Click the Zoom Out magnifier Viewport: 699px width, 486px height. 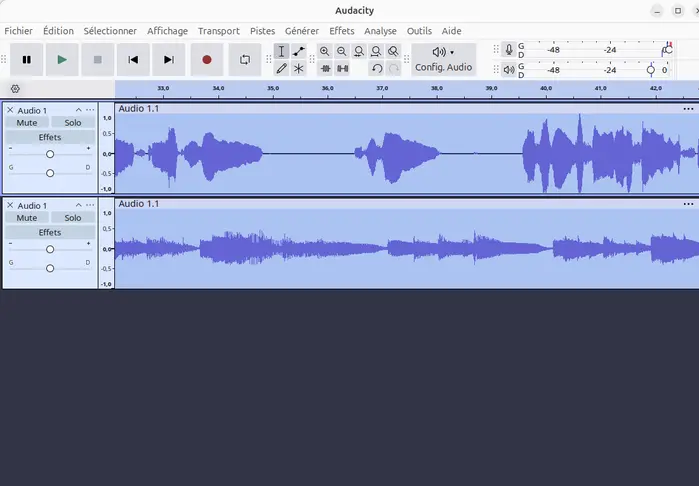point(341,51)
